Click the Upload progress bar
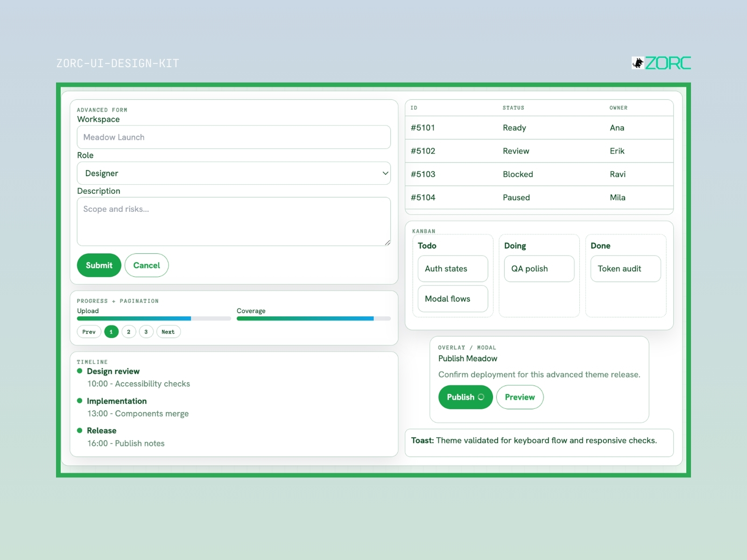 tap(154, 319)
